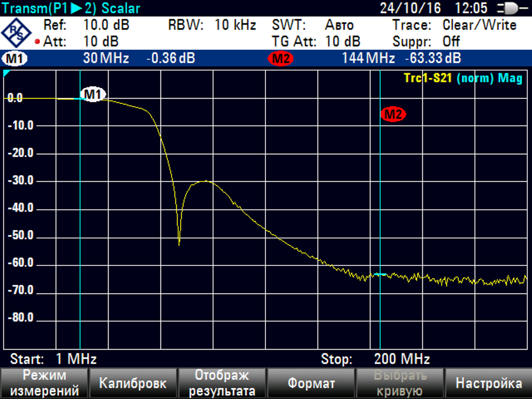Edit the Ref level 10.0 dB value
Screen dimensions: 532x399
click(x=106, y=25)
